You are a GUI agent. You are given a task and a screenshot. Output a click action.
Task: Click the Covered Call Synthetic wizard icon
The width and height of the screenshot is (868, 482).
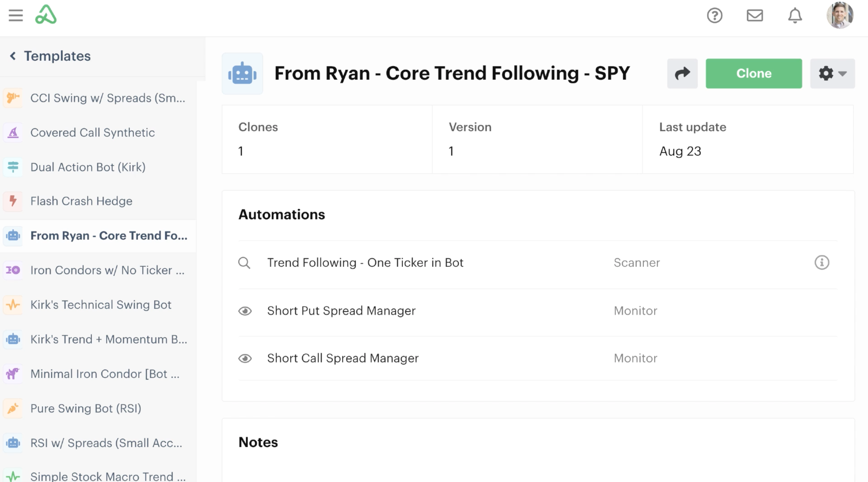pyautogui.click(x=13, y=133)
